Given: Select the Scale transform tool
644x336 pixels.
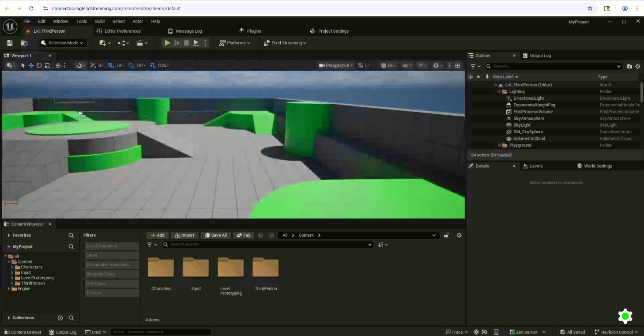Looking at the screenshot, I should [47, 65].
